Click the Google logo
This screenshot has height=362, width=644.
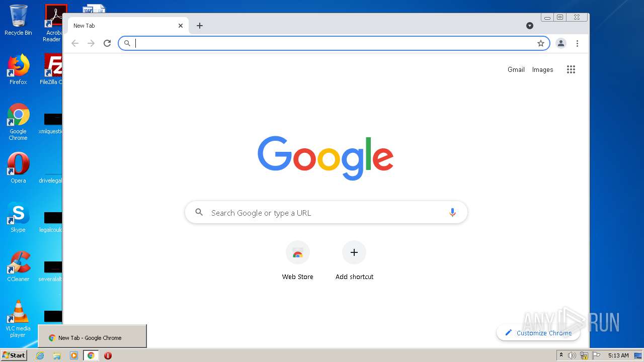click(x=326, y=158)
